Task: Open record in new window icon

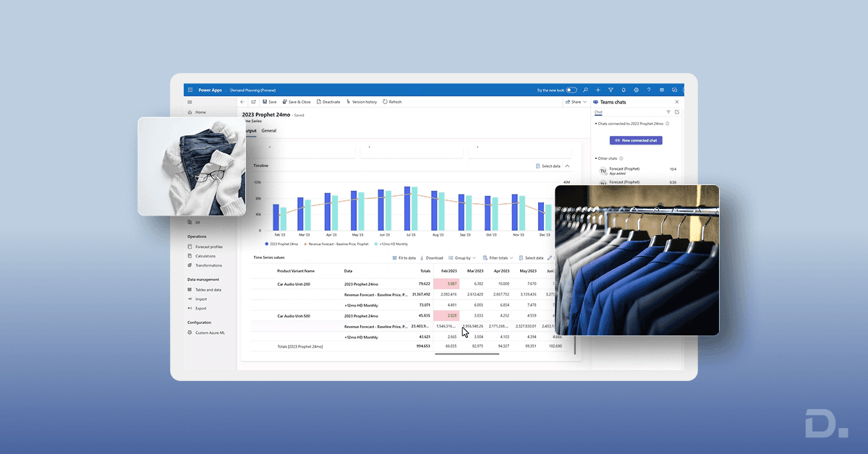Action: pos(254,102)
